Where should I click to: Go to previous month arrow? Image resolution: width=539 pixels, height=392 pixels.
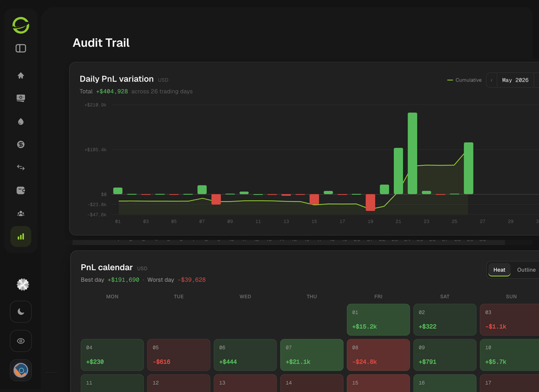click(491, 80)
